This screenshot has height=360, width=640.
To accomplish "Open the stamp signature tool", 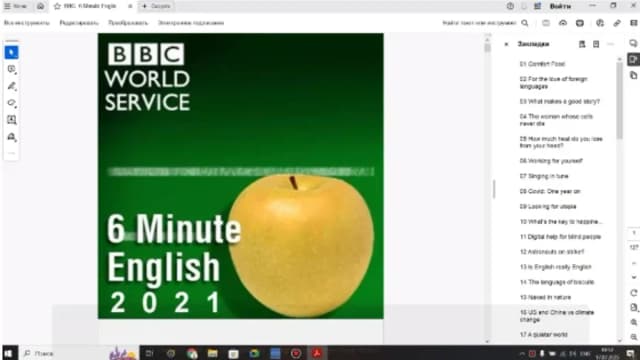I will pyautogui.click(x=11, y=137).
